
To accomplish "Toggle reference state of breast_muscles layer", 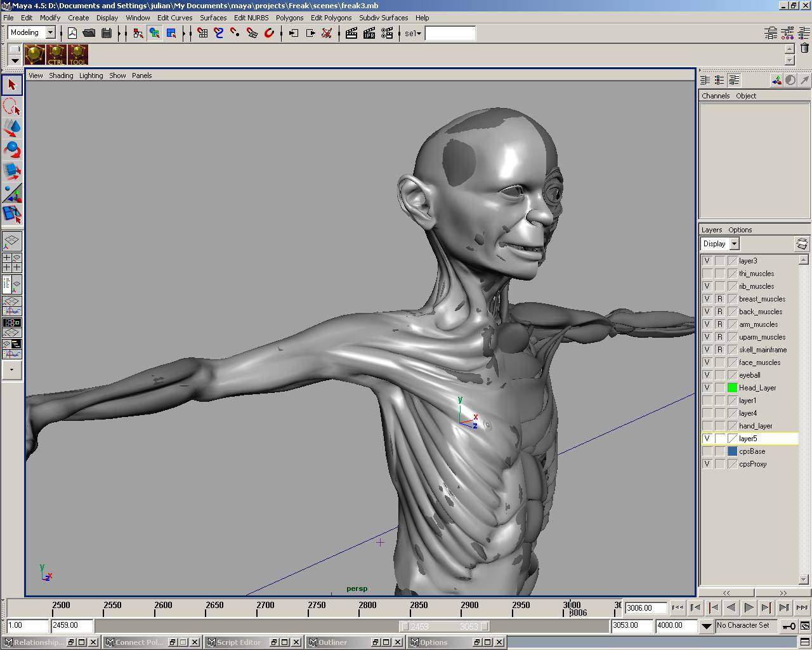I will coord(719,299).
